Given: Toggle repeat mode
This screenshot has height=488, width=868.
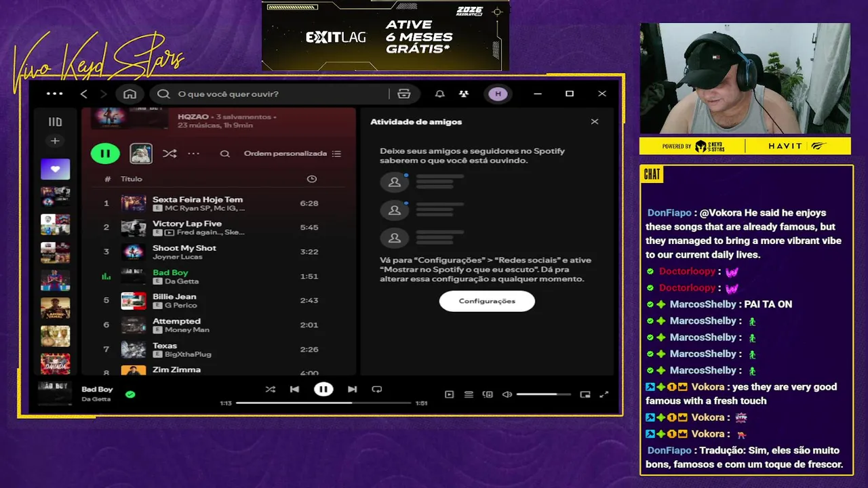Looking at the screenshot, I should click(377, 389).
